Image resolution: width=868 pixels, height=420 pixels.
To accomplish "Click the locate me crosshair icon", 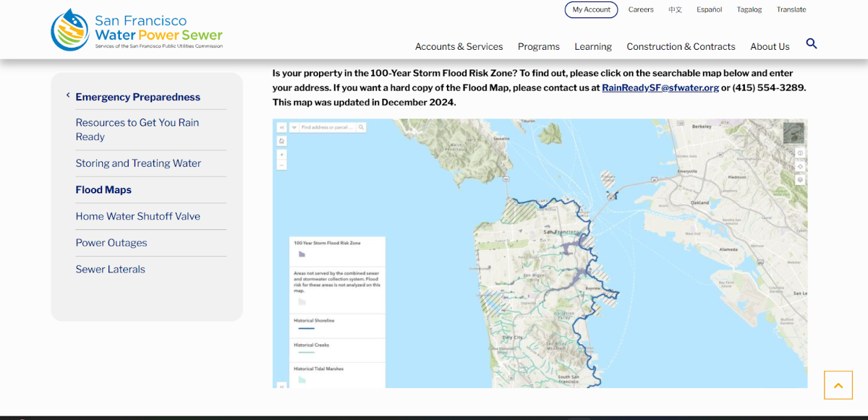I will 800,166.
